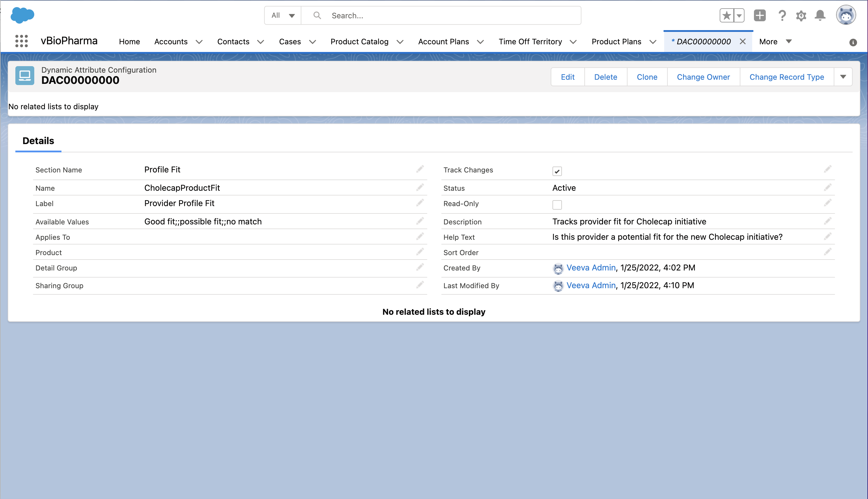This screenshot has width=868, height=499.
Task: Toggle the Track Changes checkbox
Action: click(557, 171)
